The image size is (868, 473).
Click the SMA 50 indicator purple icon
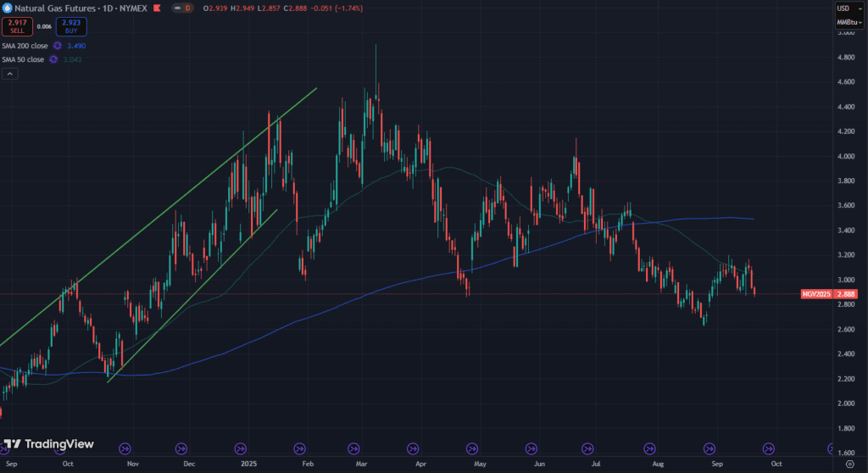[53, 59]
